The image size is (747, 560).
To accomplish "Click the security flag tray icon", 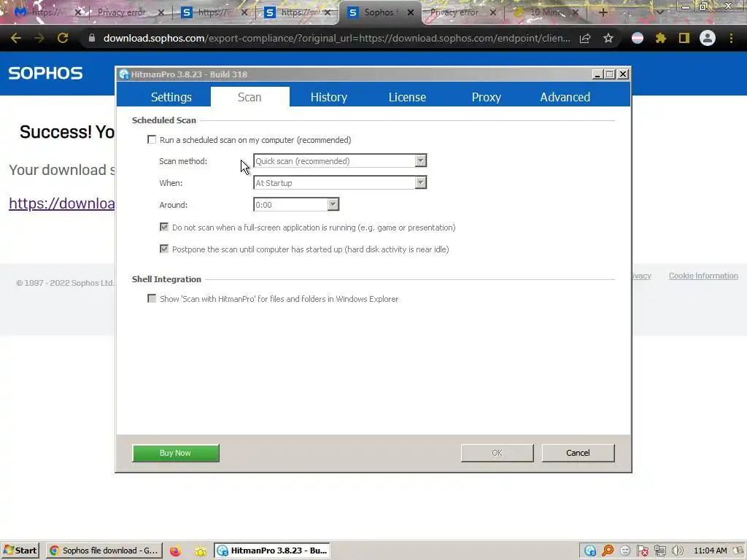I will [642, 551].
